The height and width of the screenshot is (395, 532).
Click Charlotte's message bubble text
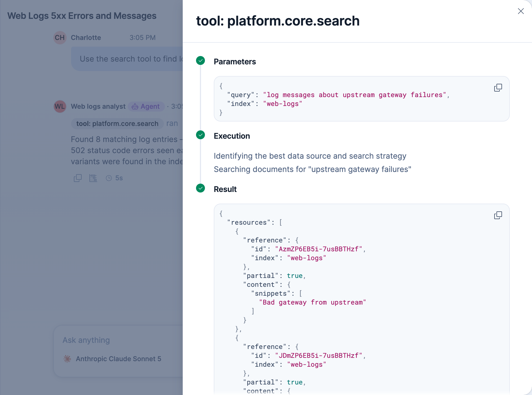(131, 59)
